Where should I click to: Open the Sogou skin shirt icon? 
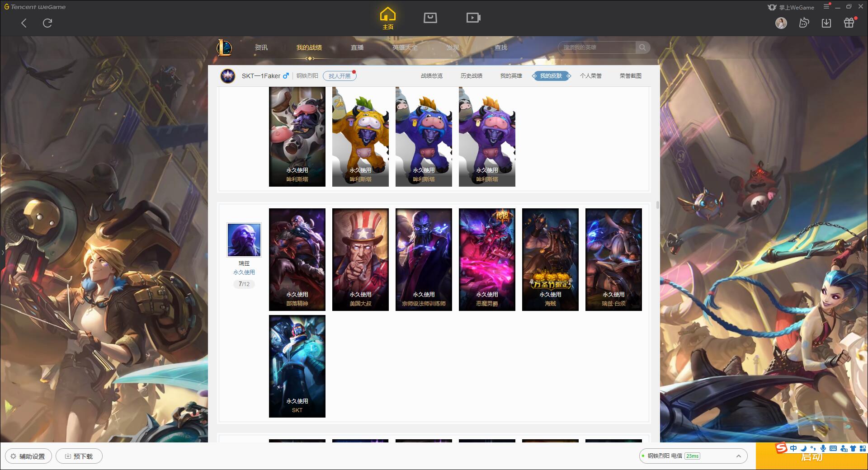853,448
